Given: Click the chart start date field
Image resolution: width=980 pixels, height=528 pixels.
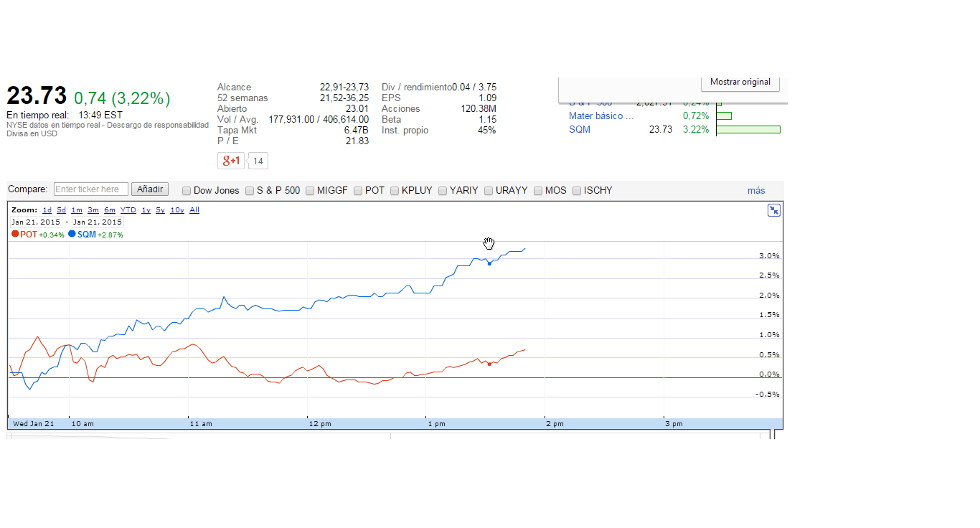Looking at the screenshot, I should click(x=36, y=222).
